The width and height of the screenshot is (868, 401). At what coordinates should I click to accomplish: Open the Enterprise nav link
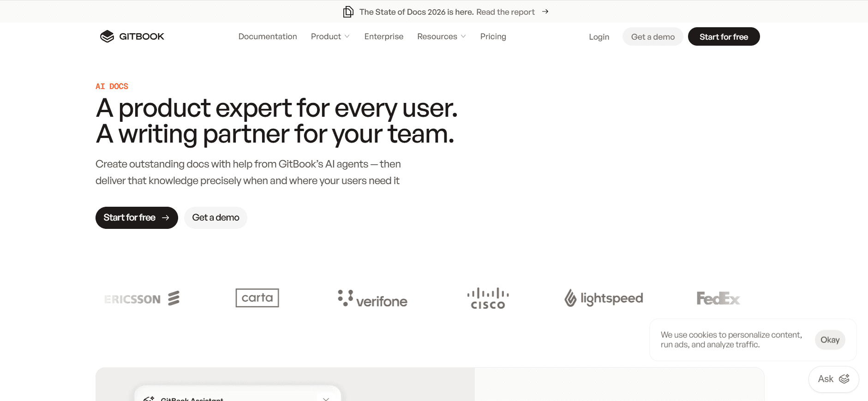384,36
